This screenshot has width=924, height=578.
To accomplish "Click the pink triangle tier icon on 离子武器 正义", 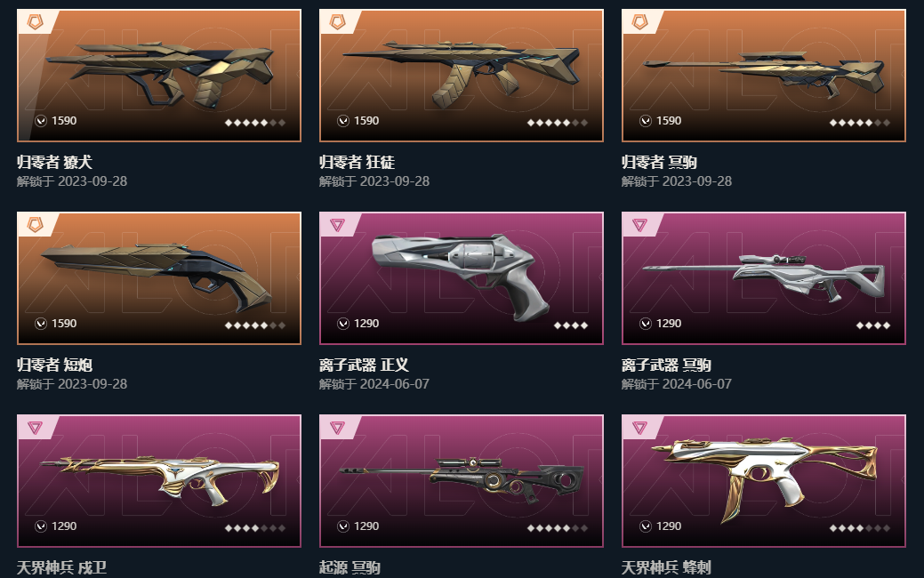I will 338,225.
